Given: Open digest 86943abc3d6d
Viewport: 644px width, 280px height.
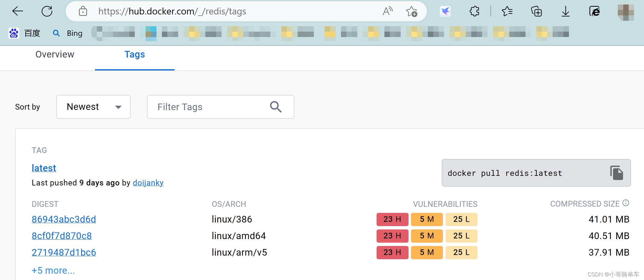Looking at the screenshot, I should click(64, 219).
